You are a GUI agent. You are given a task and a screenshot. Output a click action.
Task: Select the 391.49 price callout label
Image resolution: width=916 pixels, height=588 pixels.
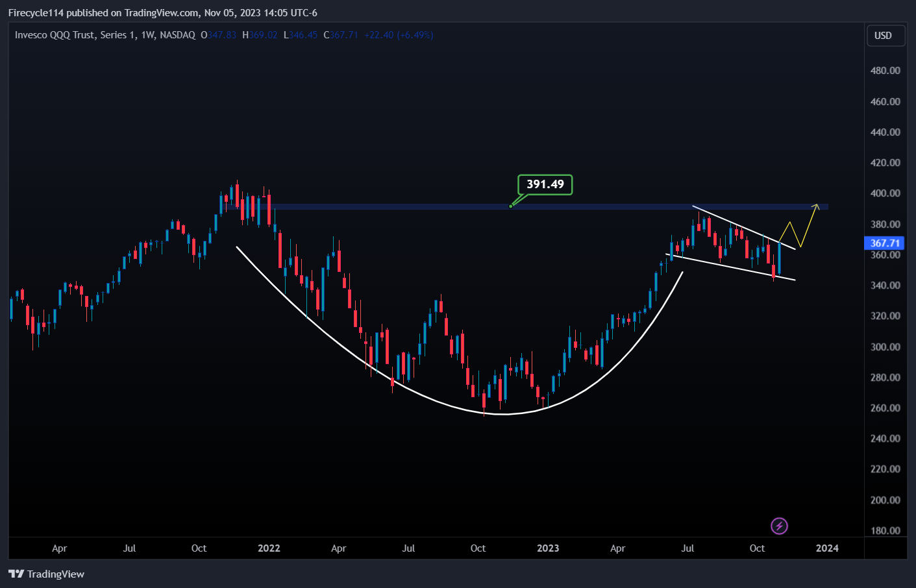coord(545,184)
